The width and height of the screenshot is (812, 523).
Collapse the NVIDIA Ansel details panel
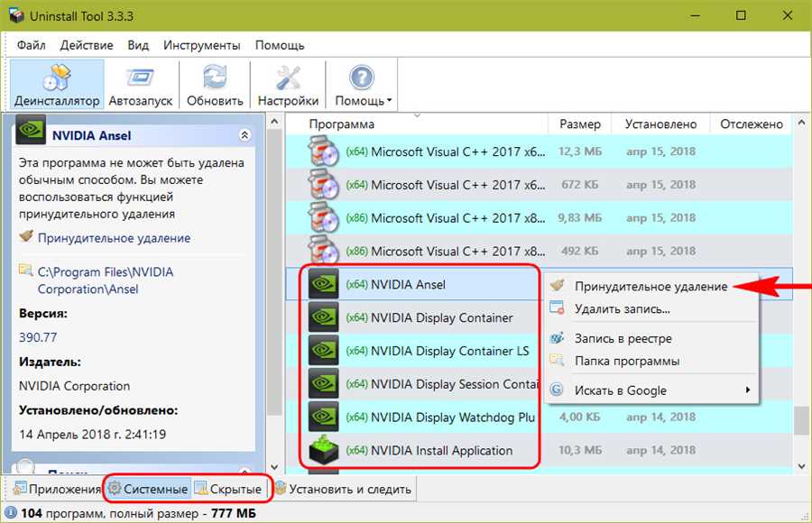coord(244,135)
